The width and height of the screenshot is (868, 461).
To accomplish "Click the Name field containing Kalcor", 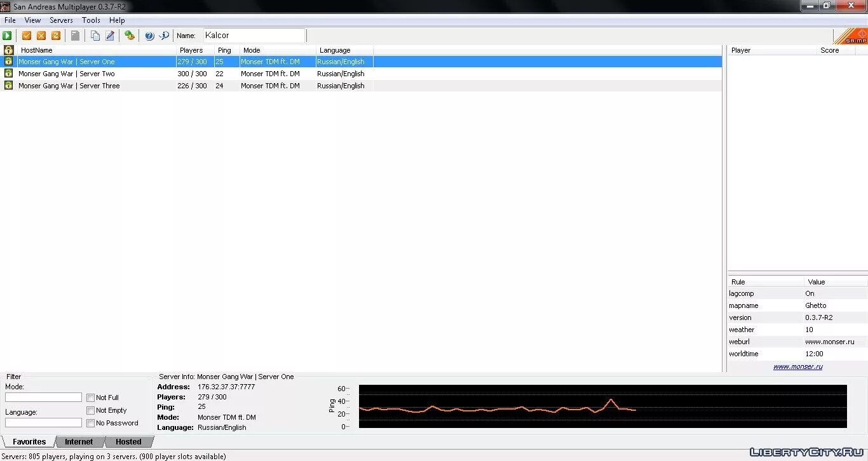I will (254, 36).
